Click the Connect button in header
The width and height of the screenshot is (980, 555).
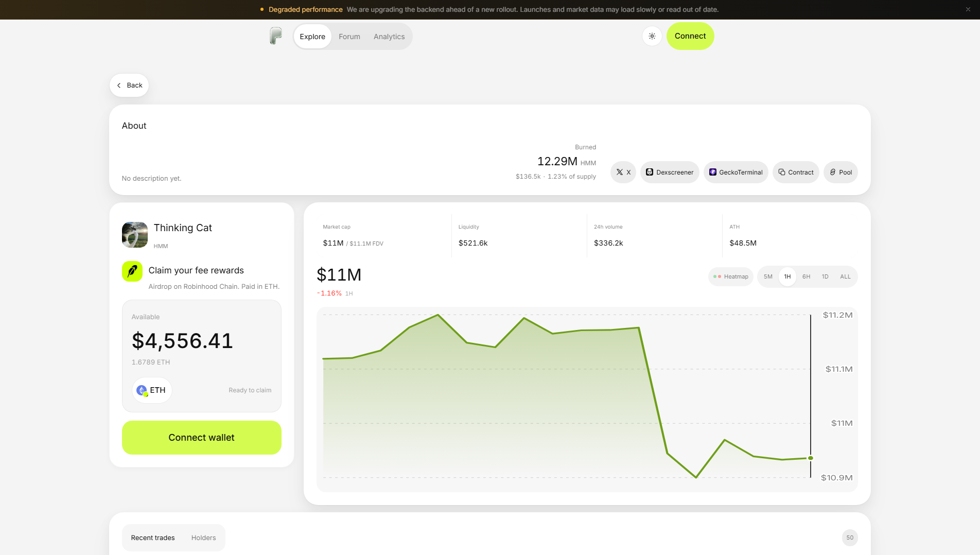(690, 36)
